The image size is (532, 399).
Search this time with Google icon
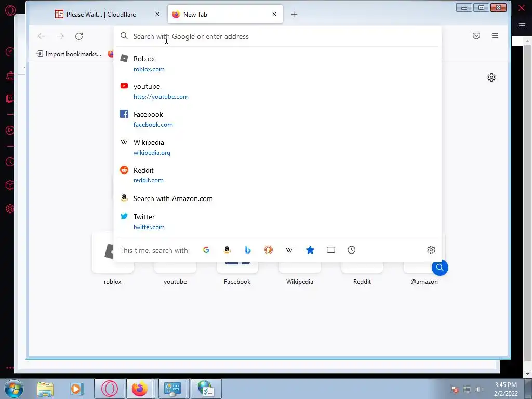pyautogui.click(x=206, y=250)
